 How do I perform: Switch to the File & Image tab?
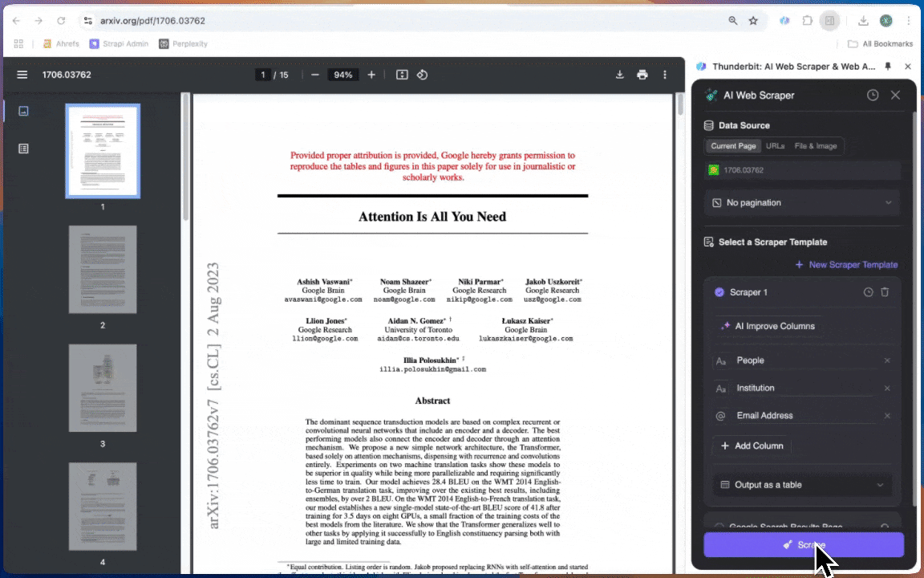(816, 146)
